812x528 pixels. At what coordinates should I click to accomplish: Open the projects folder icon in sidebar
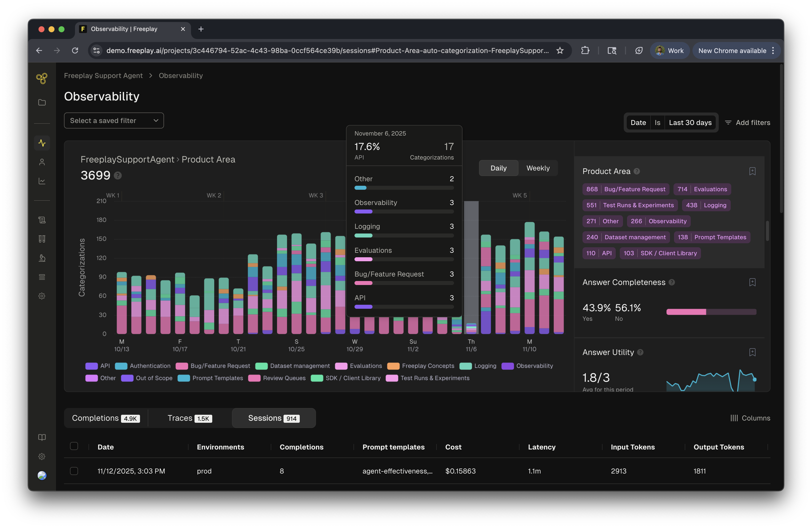click(x=41, y=102)
